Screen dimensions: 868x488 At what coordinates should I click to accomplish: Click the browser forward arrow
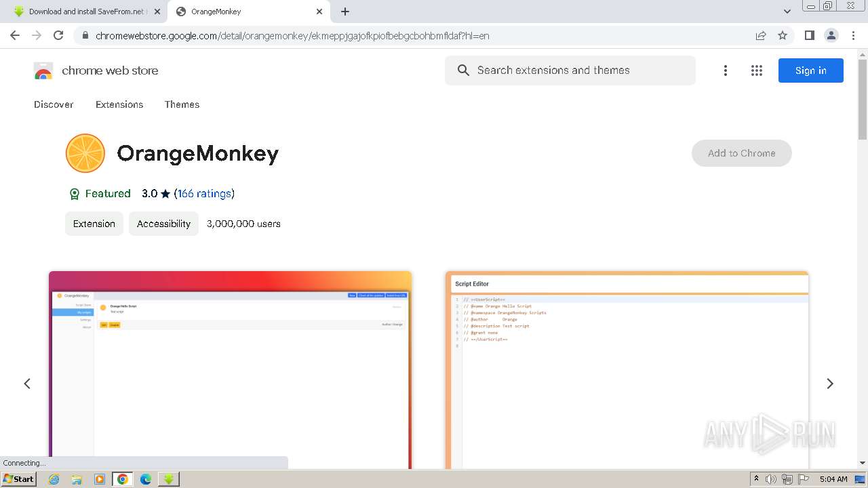pyautogui.click(x=37, y=35)
